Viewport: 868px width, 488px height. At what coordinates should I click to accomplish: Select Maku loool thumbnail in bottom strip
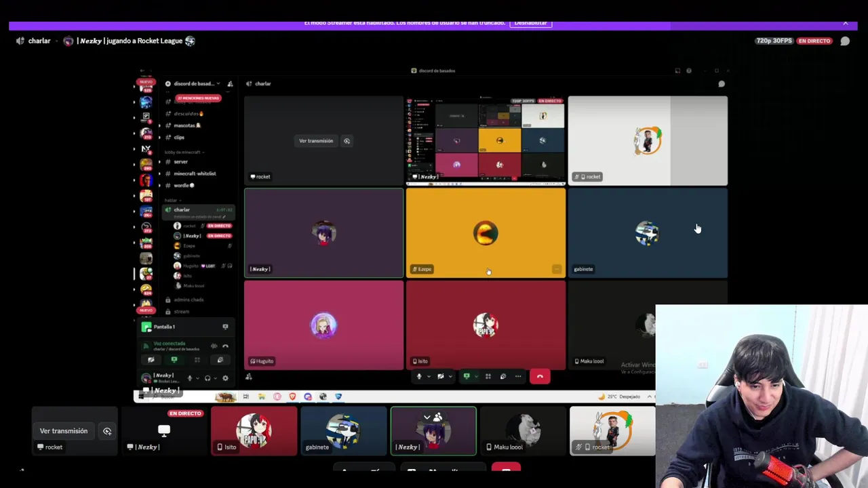pos(523,431)
